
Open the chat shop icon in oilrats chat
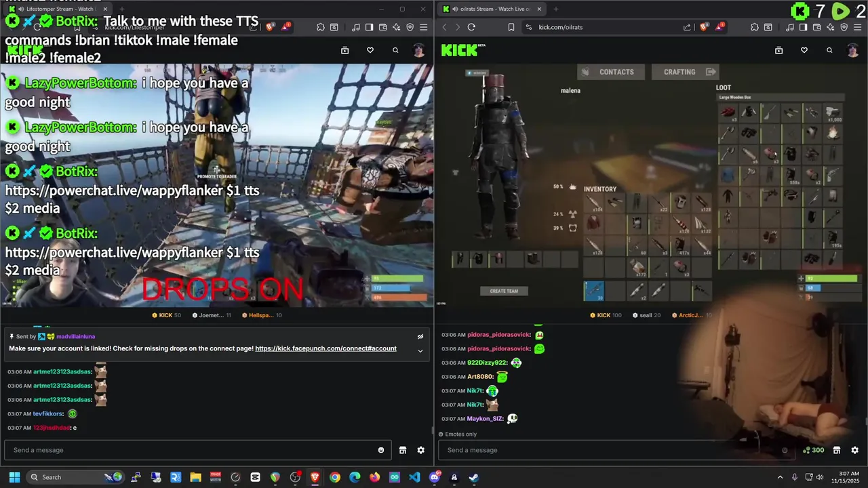coord(837,450)
